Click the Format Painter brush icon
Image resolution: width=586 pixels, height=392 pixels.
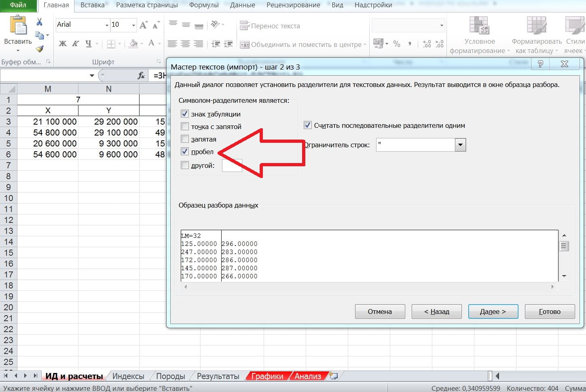pos(39,49)
